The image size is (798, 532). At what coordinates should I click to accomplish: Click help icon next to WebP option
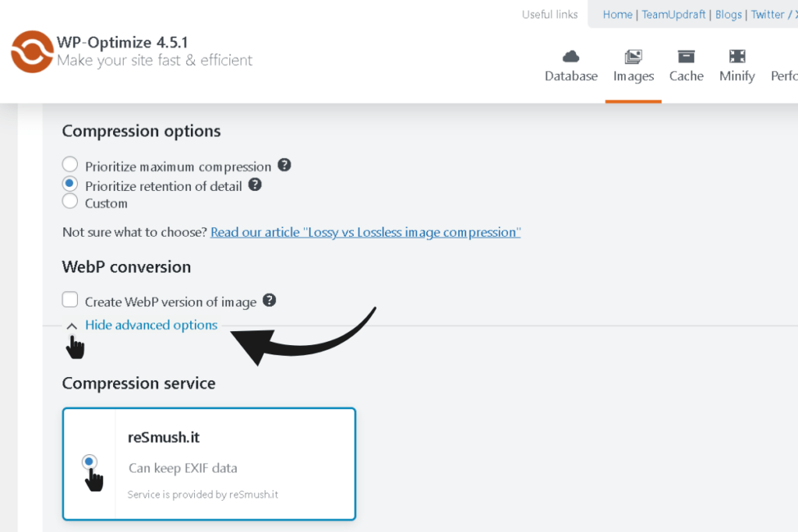click(x=270, y=300)
